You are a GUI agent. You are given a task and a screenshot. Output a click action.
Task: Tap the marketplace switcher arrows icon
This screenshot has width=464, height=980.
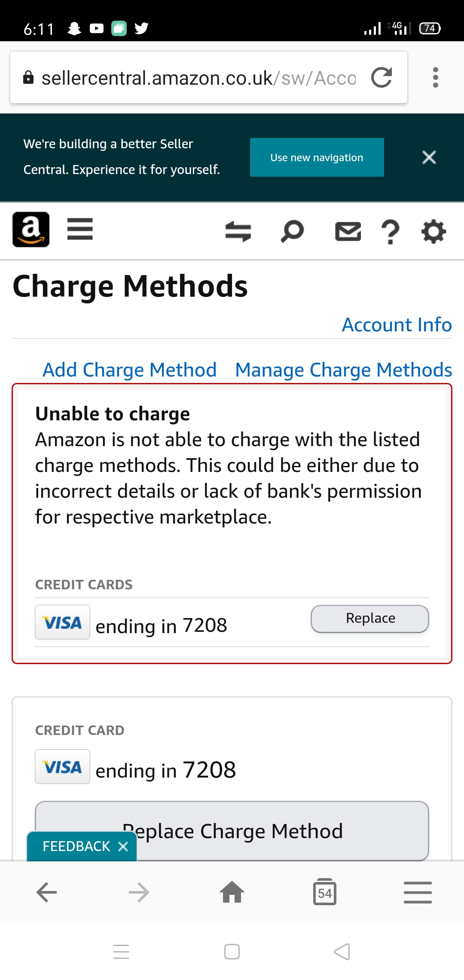click(x=238, y=231)
